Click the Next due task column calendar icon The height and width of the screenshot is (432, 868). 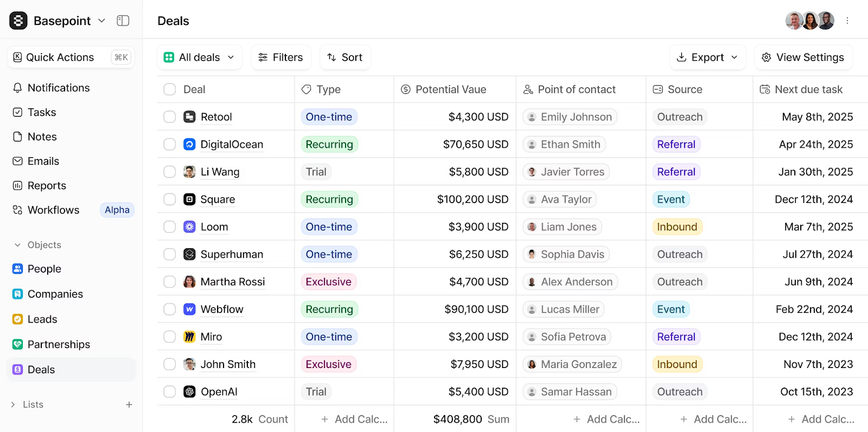(765, 89)
